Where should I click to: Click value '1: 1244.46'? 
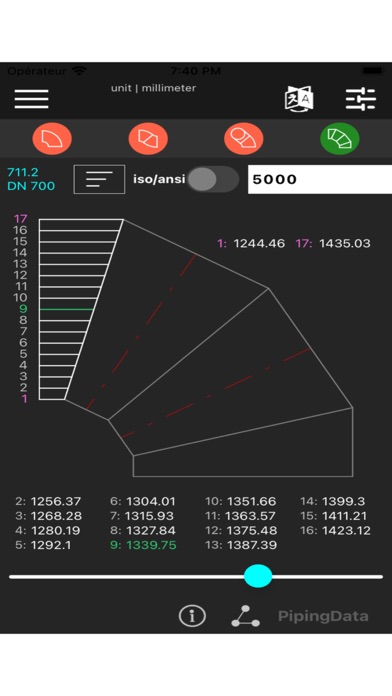pyautogui.click(x=251, y=243)
